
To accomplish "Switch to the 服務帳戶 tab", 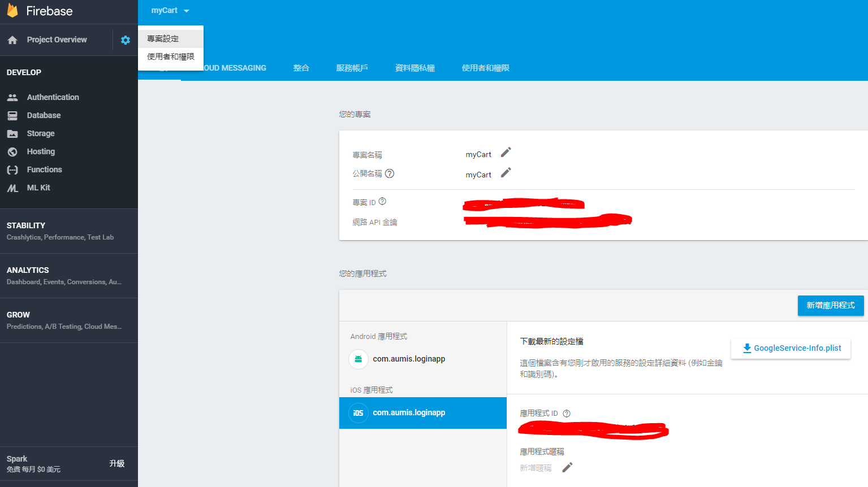I will (x=352, y=68).
